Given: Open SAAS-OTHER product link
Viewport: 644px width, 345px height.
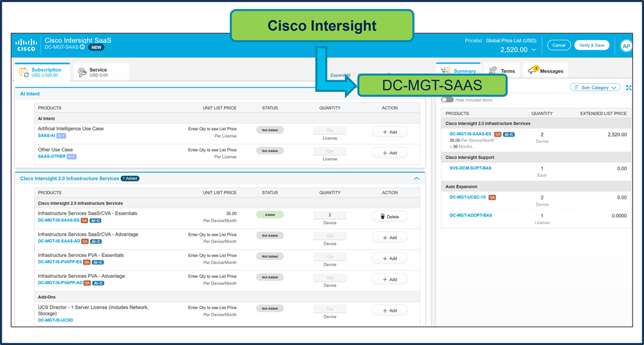Looking at the screenshot, I should point(52,157).
